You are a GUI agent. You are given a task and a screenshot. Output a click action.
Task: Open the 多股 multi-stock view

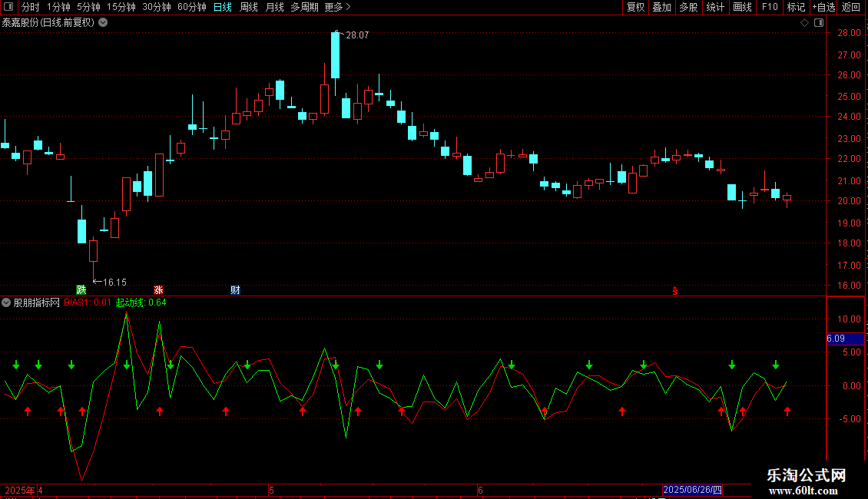[688, 7]
